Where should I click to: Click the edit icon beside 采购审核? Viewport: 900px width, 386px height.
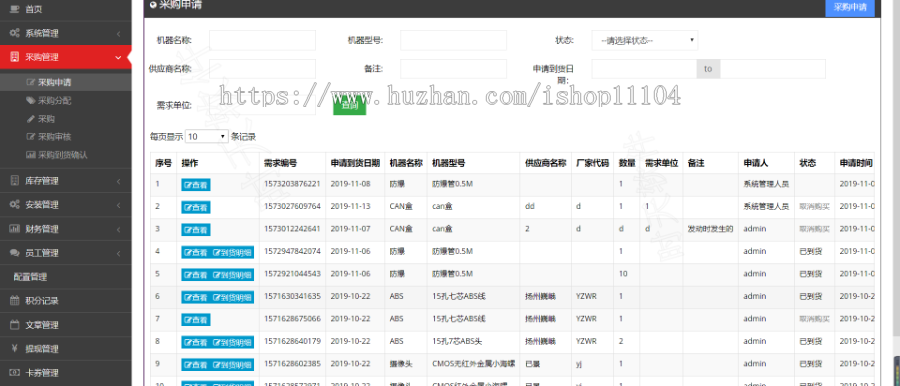point(30,137)
